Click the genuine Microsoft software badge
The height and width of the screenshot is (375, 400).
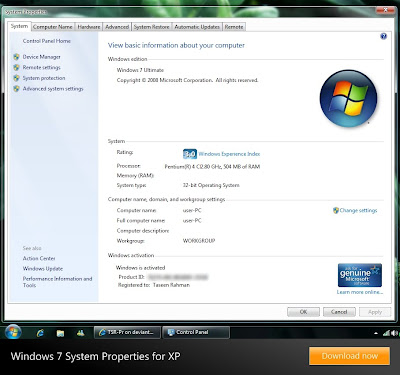click(360, 275)
